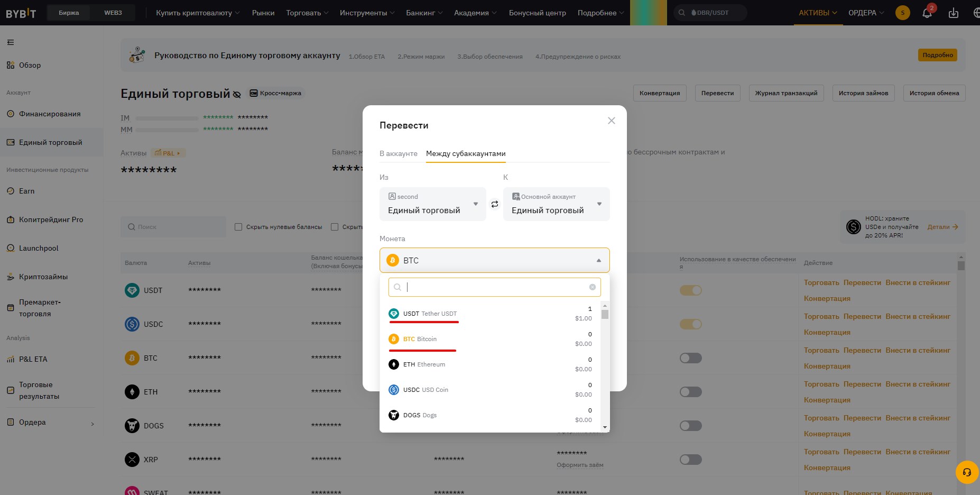Open the From account dropdown (second)
Screen dimensions: 980x495
433,204
